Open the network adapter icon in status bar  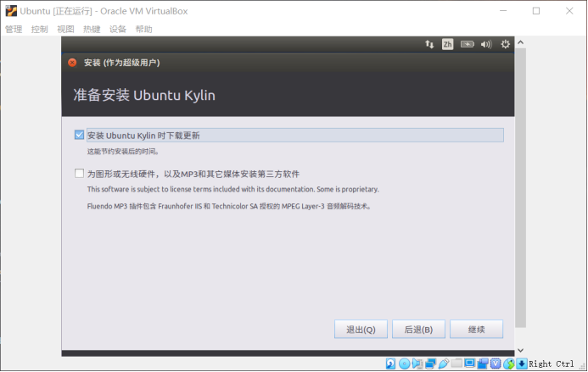pyautogui.click(x=430, y=364)
